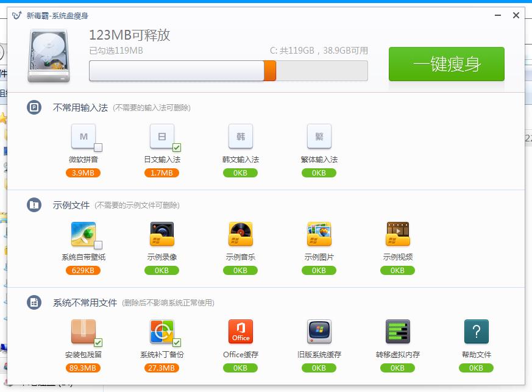532x392 pixels.
Task: Select the 繁体输入法 icon
Action: (319, 137)
